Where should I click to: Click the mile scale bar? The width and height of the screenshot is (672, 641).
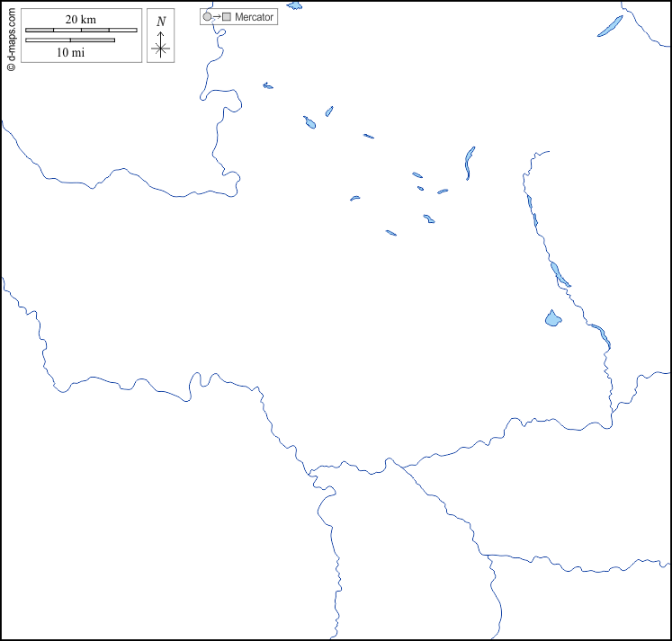[x=70, y=40]
